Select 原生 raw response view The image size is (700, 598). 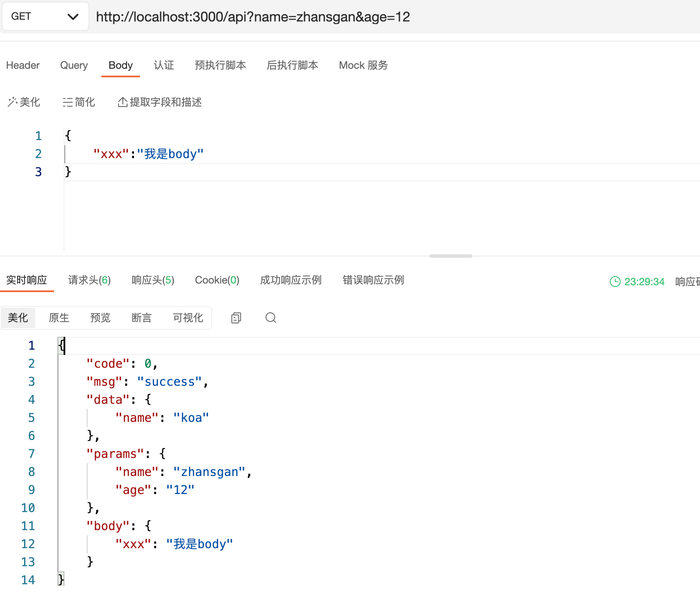59,318
